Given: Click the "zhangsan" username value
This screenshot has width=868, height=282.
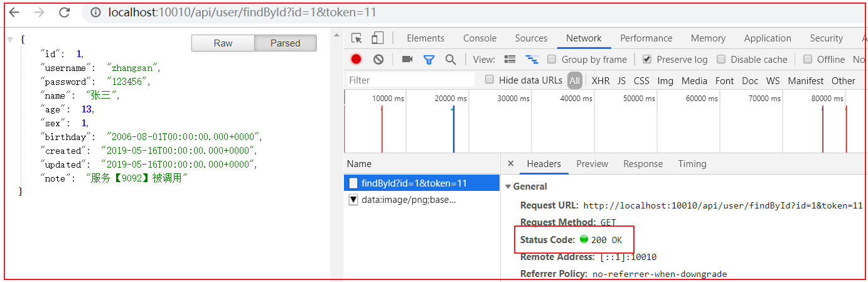Looking at the screenshot, I should pos(133,68).
